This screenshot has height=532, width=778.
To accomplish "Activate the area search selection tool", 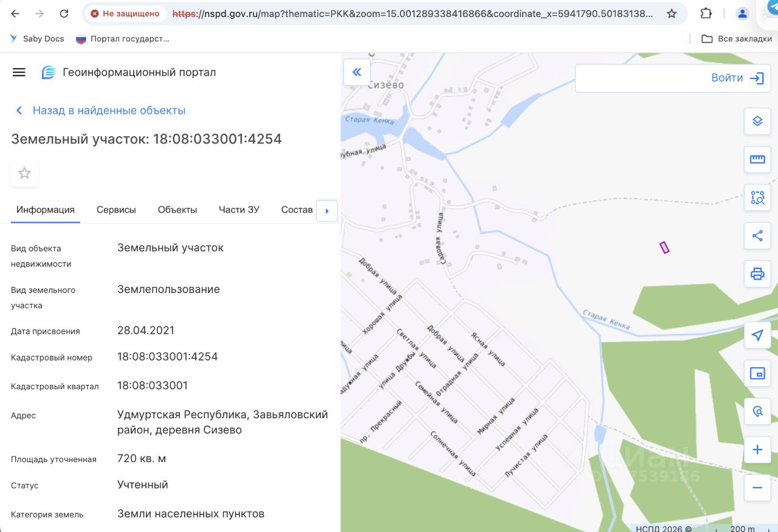I will 757,198.
